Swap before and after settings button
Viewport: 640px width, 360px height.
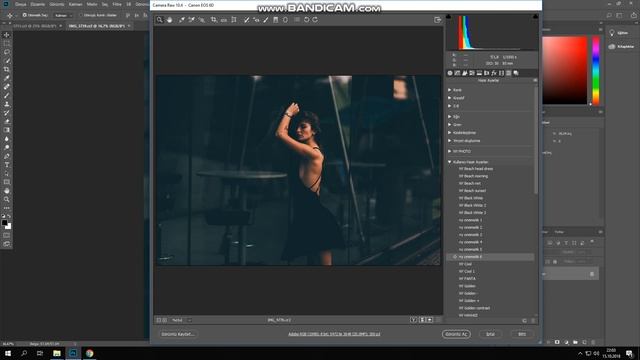click(422, 320)
